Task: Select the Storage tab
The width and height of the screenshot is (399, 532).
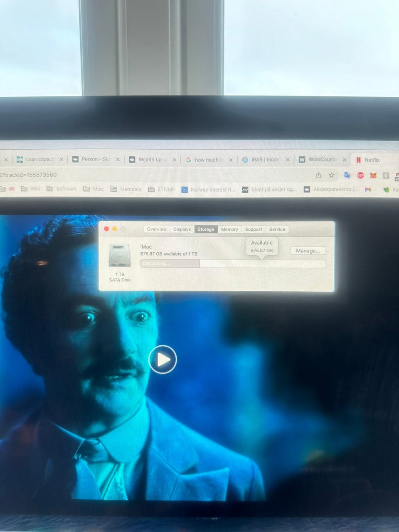Action: pos(206,229)
